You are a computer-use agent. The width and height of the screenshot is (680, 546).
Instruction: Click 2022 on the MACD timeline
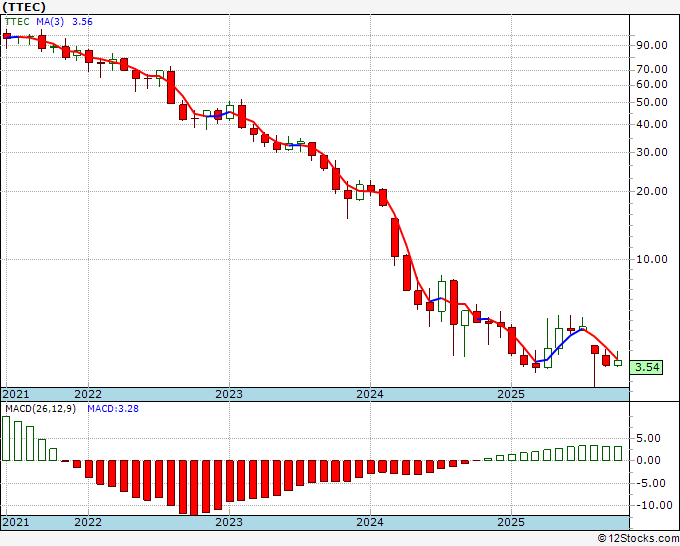click(88, 522)
